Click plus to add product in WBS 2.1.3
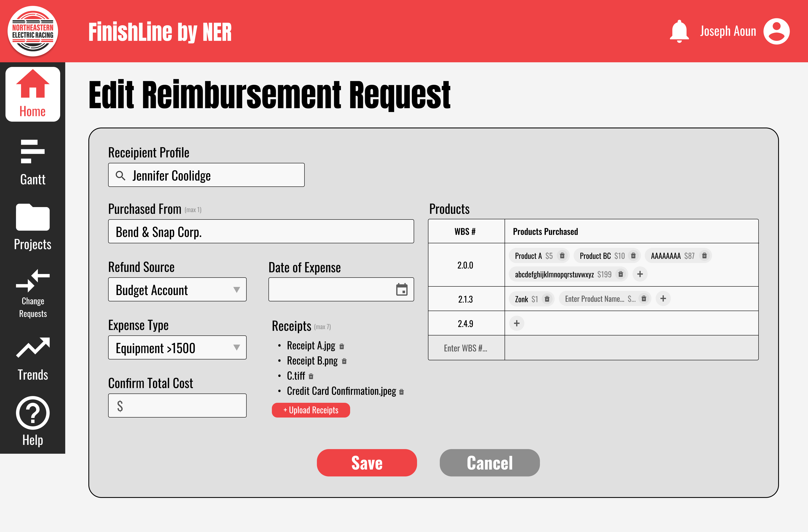This screenshot has width=808, height=532. click(x=663, y=298)
